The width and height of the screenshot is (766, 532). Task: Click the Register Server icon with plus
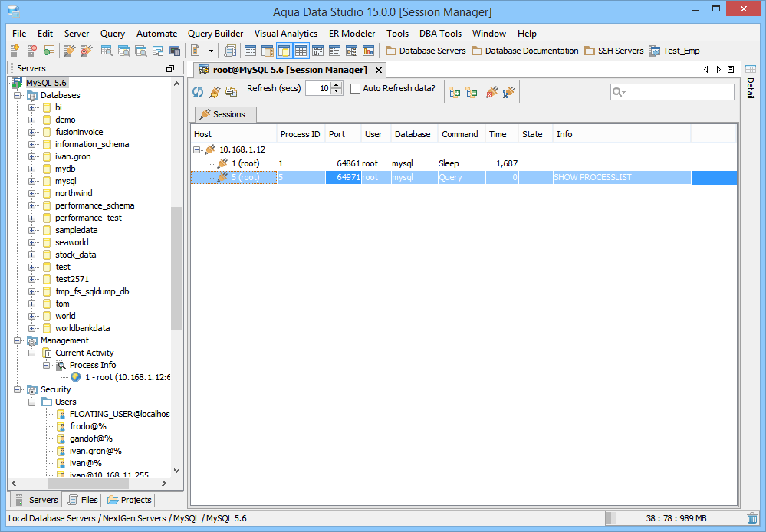click(x=15, y=51)
